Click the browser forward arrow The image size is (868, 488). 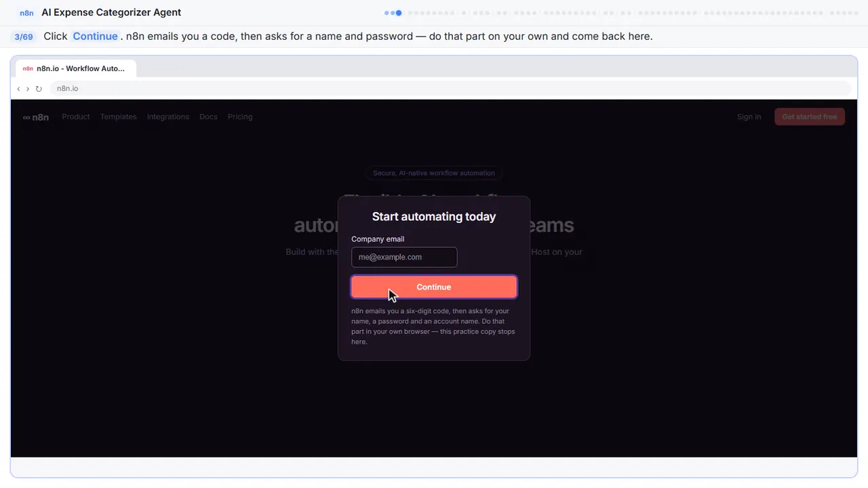point(27,89)
